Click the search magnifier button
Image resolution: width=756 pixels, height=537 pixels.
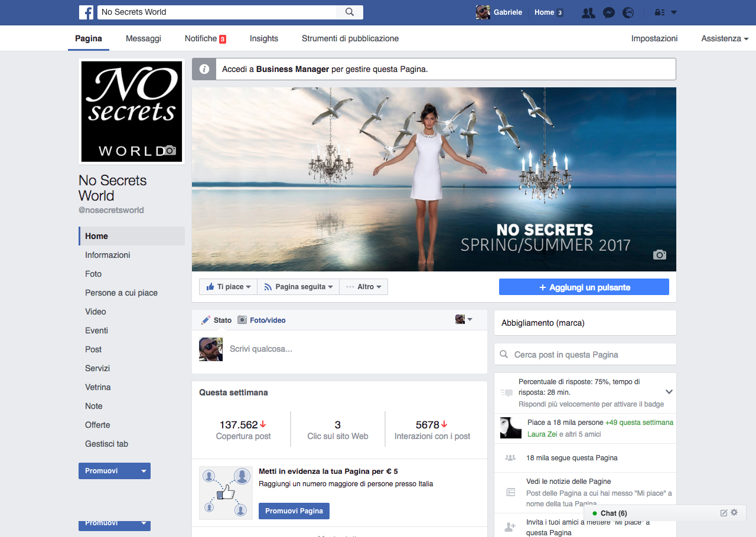pyautogui.click(x=350, y=12)
